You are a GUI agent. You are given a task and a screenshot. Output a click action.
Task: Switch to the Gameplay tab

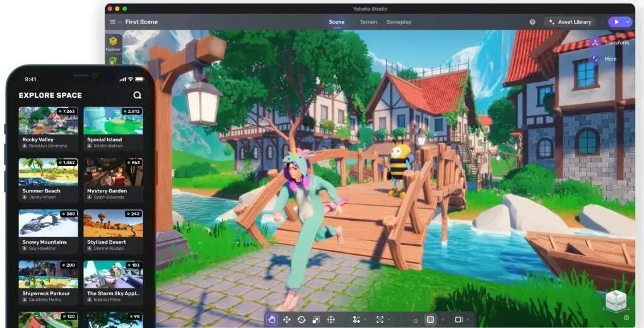pos(399,22)
